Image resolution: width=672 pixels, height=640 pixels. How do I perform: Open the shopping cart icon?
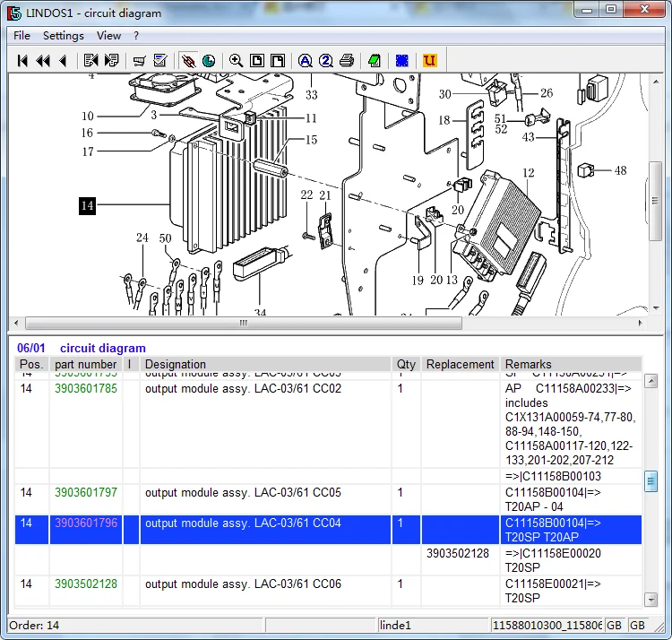[x=139, y=61]
